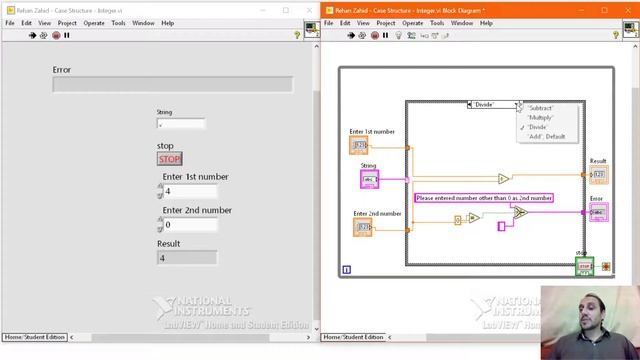The width and height of the screenshot is (640, 360).
Task: Pause execution in front panel toolbar
Action: (x=67, y=36)
